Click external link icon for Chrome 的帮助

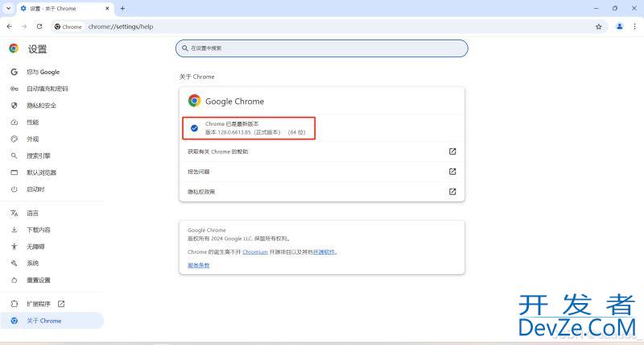tap(452, 152)
